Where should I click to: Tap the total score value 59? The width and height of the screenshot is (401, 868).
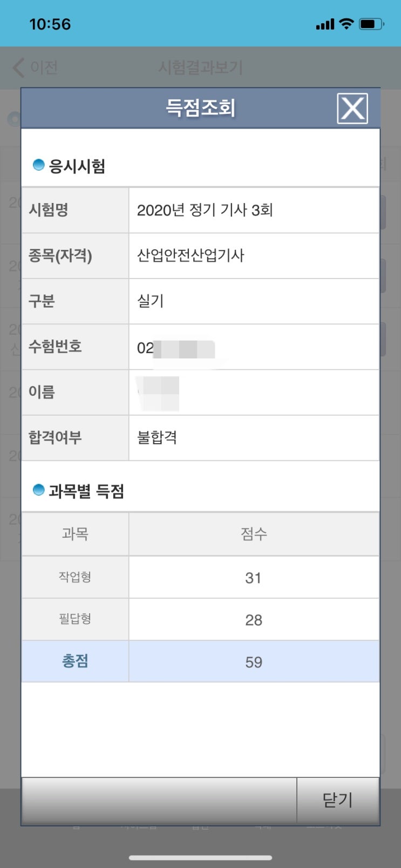(x=254, y=662)
